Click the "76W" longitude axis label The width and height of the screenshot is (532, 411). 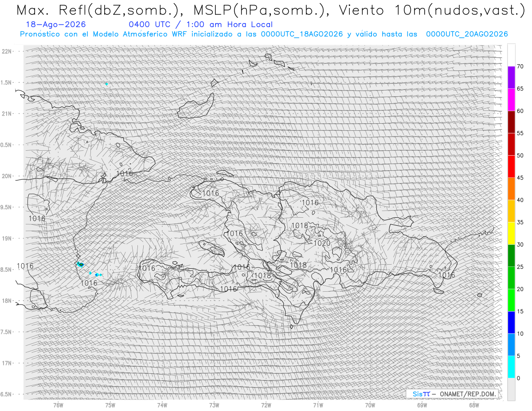coord(58,405)
